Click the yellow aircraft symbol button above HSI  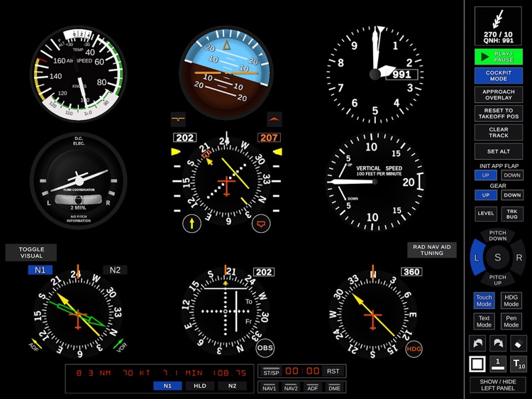point(178,119)
